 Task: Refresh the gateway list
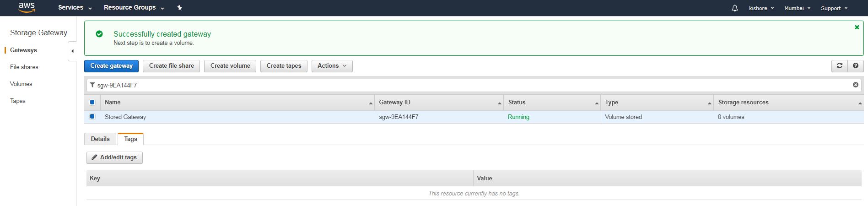coord(839,66)
